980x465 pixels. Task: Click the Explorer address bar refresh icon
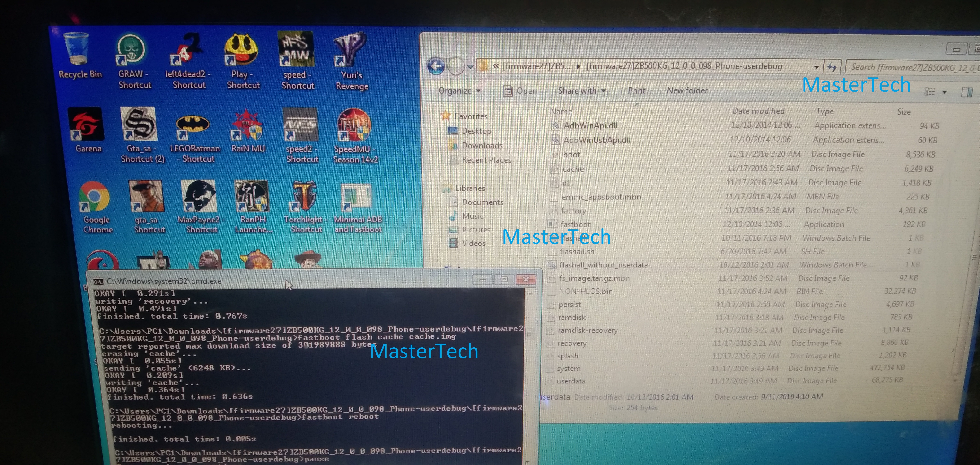click(x=832, y=67)
